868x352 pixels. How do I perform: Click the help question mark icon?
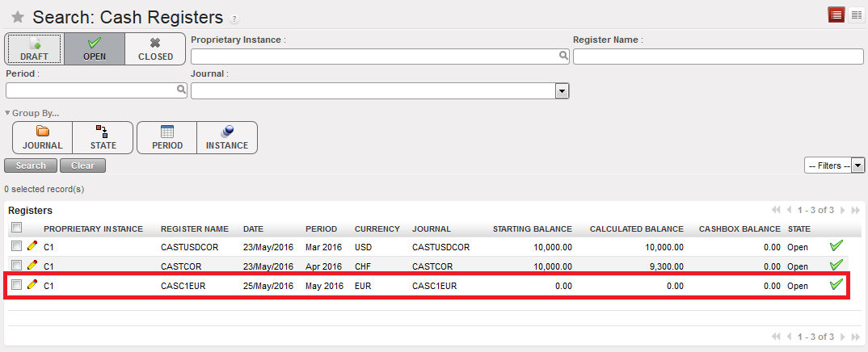pyautogui.click(x=234, y=19)
